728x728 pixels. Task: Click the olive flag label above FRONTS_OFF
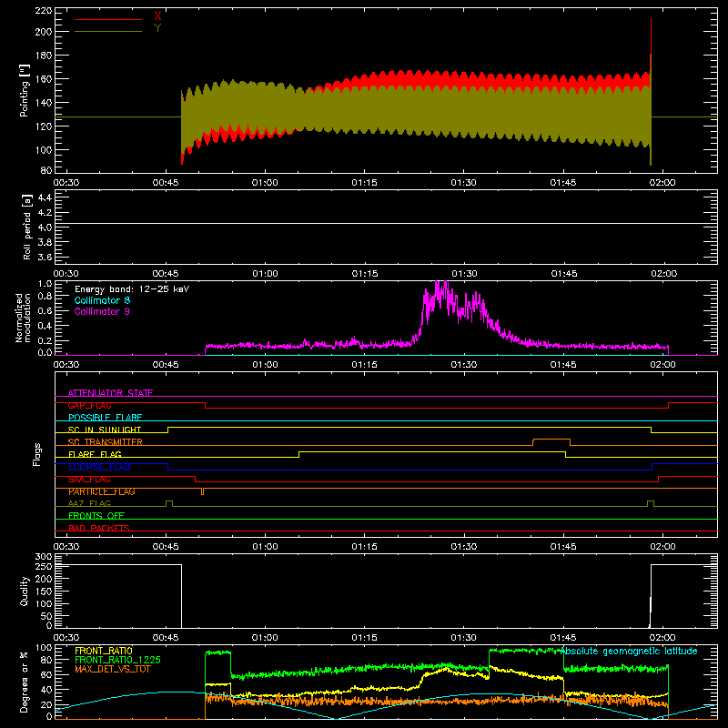(89, 503)
